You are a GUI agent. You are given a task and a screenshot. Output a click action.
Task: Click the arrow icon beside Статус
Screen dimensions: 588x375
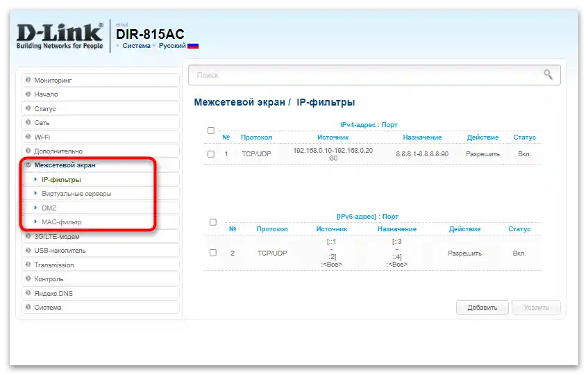point(28,108)
